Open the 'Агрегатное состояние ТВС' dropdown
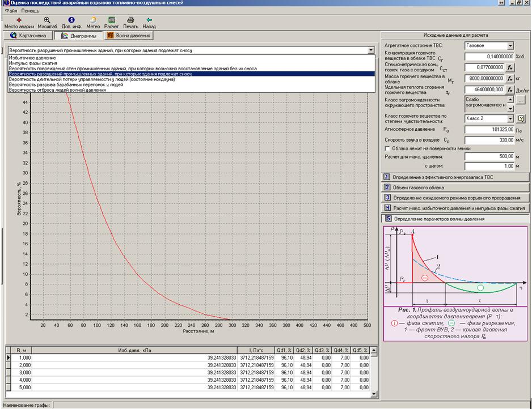 (510, 46)
